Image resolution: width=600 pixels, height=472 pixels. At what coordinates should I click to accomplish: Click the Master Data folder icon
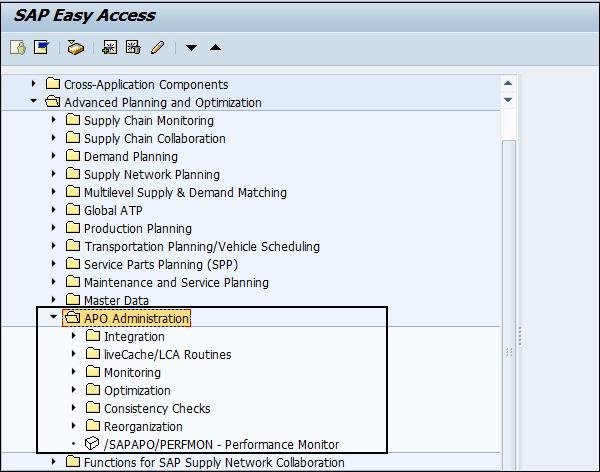[73, 299]
